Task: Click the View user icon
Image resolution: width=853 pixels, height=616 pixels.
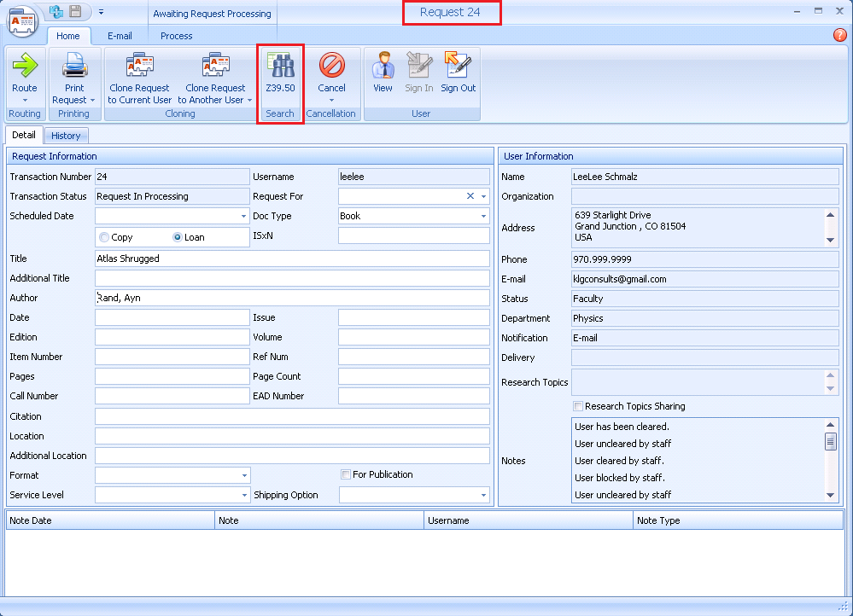Action: click(383, 66)
